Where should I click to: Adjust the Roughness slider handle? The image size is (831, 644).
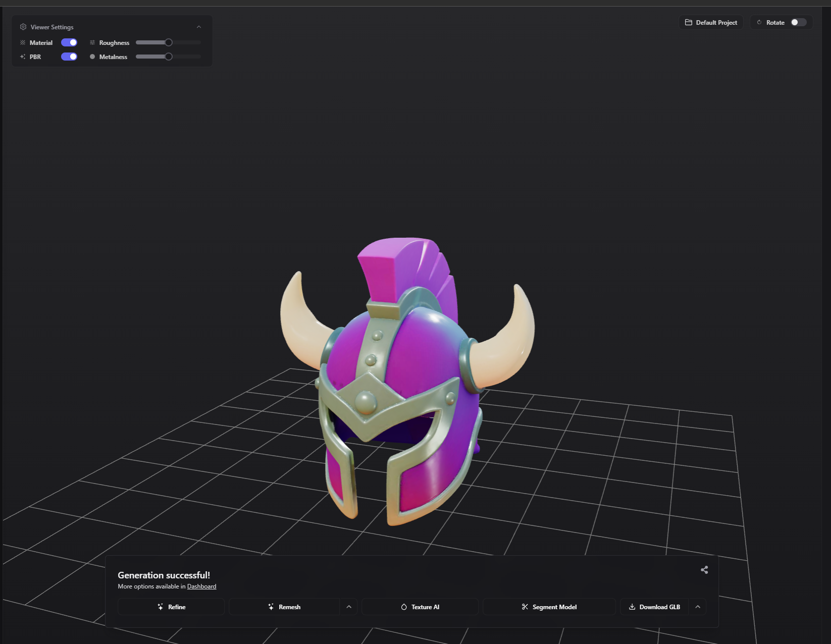click(168, 42)
